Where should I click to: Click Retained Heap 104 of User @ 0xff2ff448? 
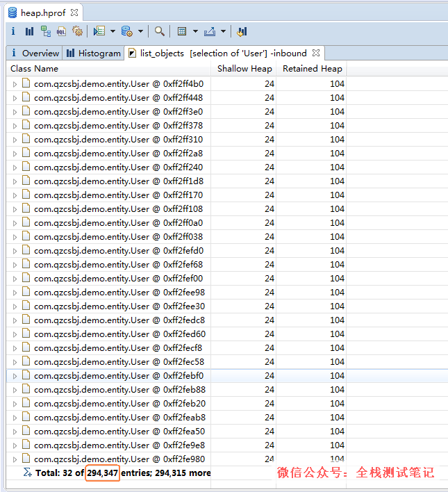(337, 98)
